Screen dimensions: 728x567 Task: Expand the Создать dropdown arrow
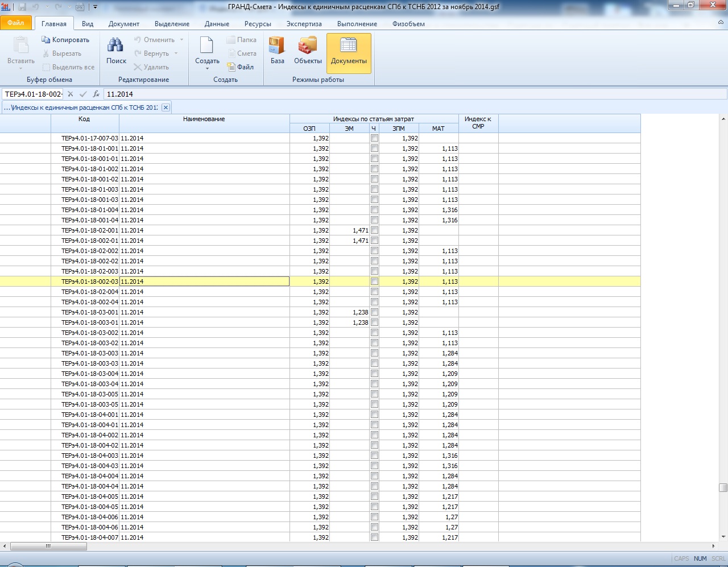207,69
